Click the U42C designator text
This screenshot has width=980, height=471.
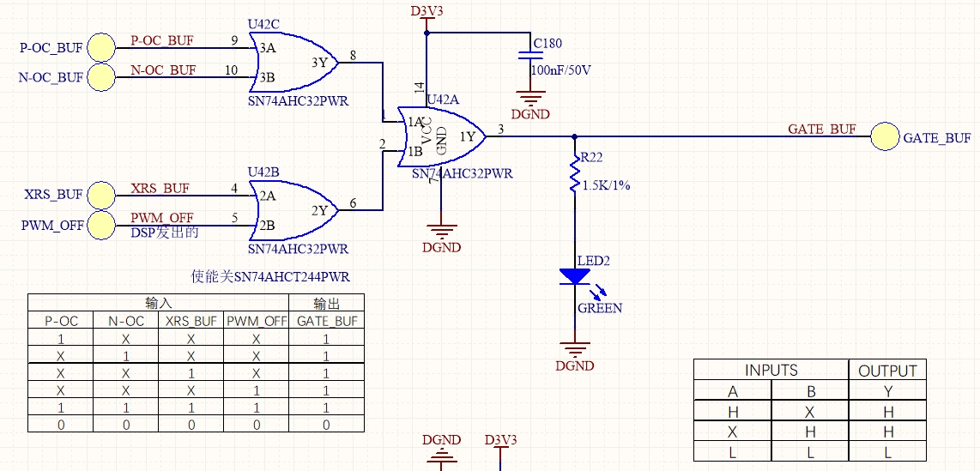pos(263,24)
